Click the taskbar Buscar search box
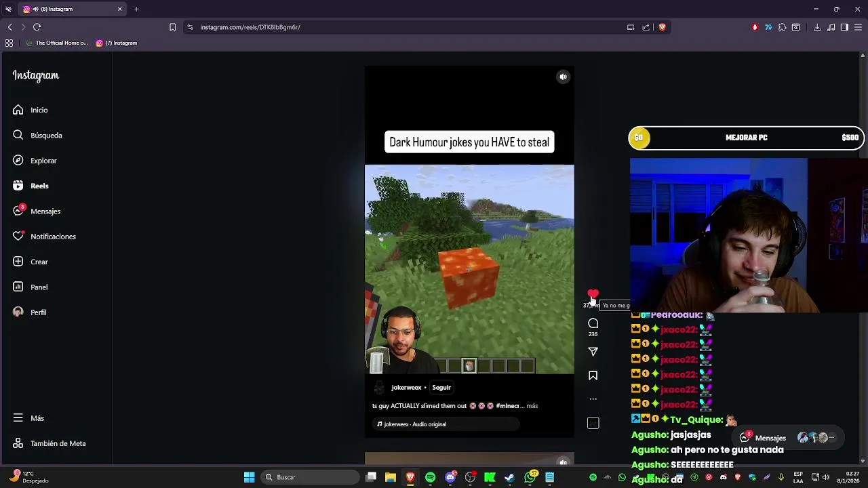Screen dimensions: 868x488 tap(309, 477)
